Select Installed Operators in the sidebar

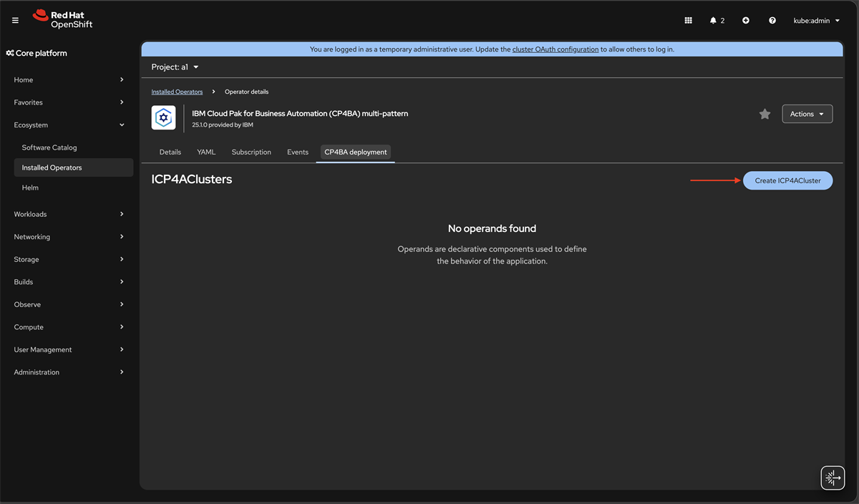coord(73,168)
